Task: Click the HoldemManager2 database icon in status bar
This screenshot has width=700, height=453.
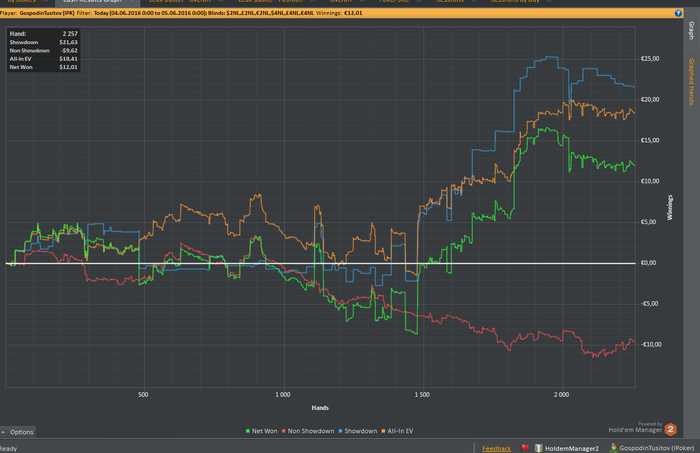Action: [x=539, y=448]
